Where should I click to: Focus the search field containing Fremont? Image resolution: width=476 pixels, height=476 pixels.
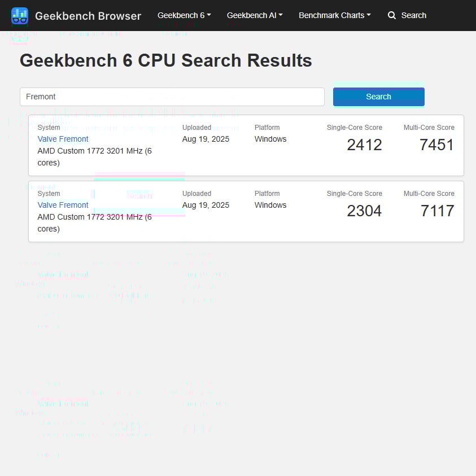(172, 97)
